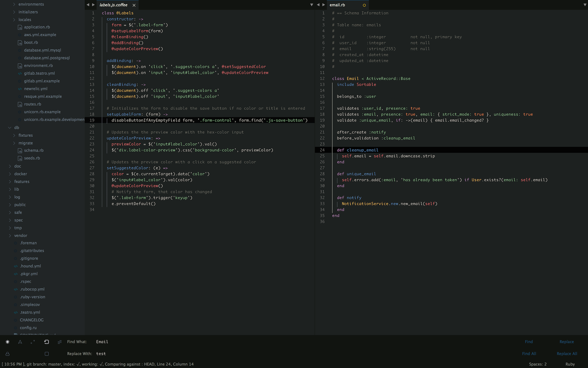The height and width of the screenshot is (368, 588).
Task: Click the dropdown arrow on the right panel
Action: tap(585, 5)
